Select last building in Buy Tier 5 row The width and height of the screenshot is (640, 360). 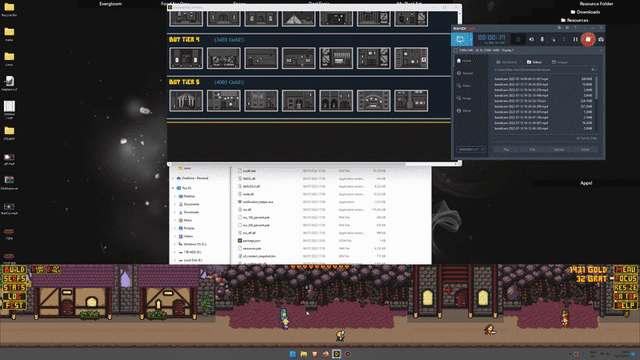(x=411, y=100)
